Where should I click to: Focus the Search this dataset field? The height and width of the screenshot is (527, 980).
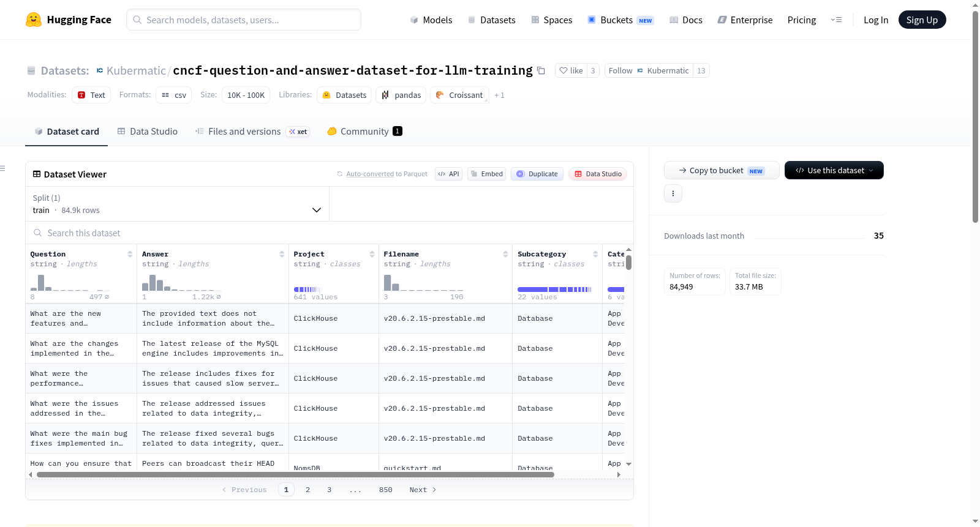click(x=330, y=233)
